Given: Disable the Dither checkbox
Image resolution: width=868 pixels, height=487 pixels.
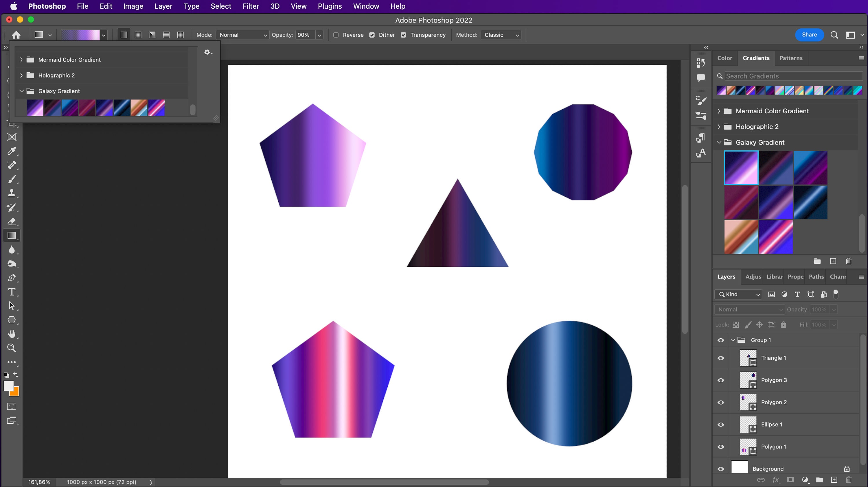Looking at the screenshot, I should [x=372, y=35].
